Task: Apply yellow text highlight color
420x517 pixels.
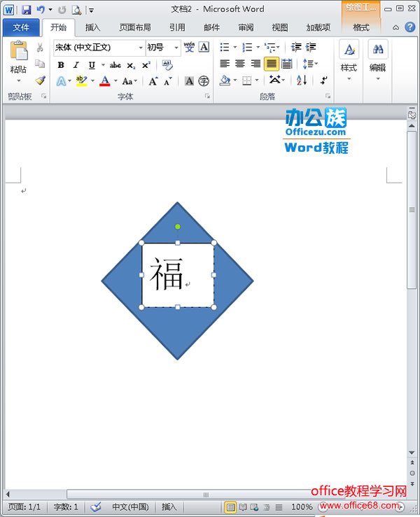Action: pyautogui.click(x=81, y=81)
